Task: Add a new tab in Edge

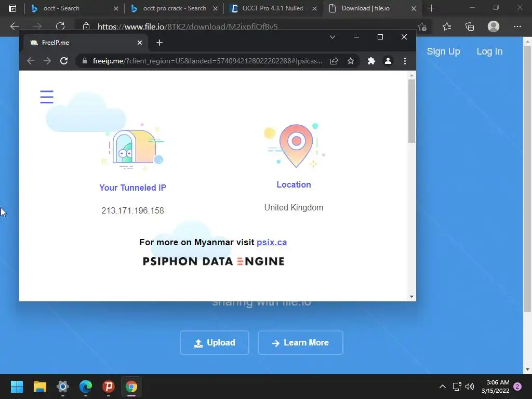Action: 431,8
